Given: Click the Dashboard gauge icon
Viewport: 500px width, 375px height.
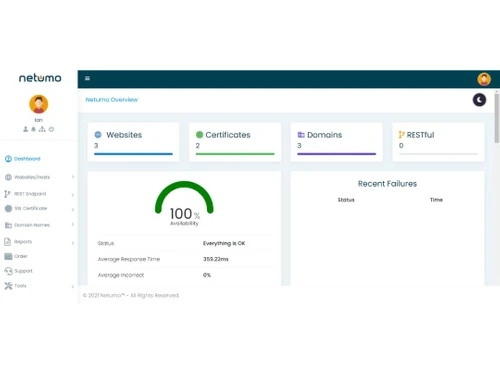Looking at the screenshot, I should [x=8, y=159].
